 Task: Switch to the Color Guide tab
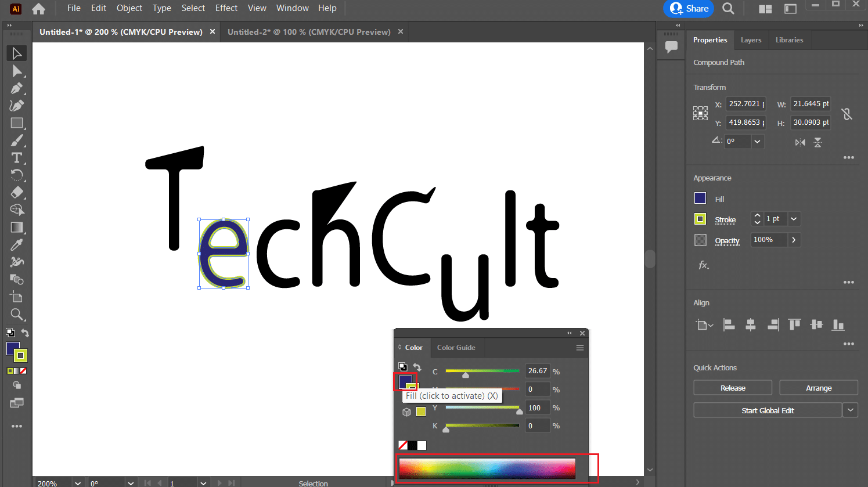(x=457, y=347)
